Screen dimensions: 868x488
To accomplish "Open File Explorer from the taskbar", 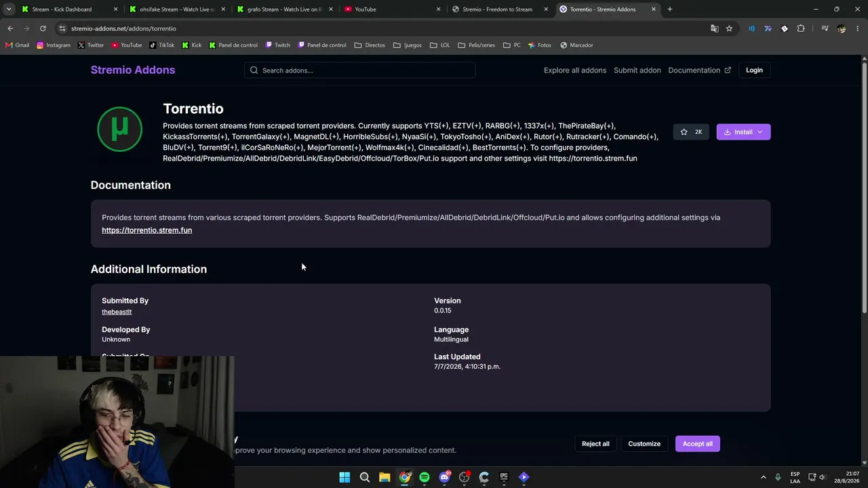I will pos(384,477).
